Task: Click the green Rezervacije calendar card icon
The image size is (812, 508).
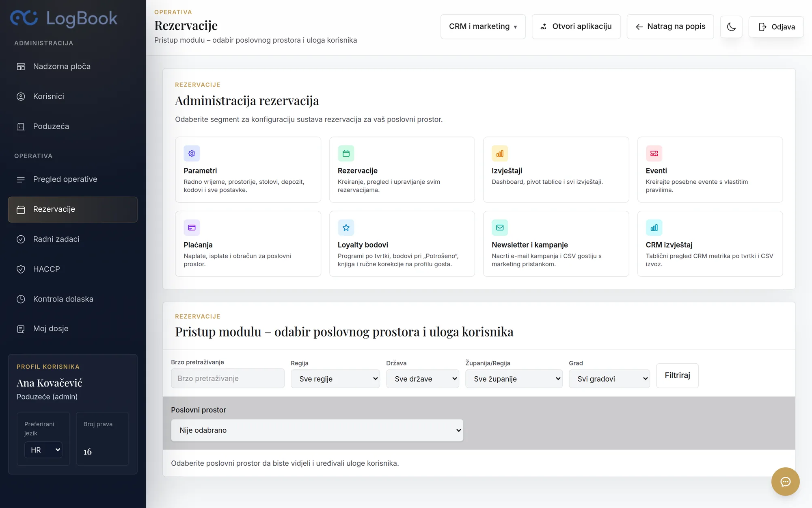Action: [346, 153]
